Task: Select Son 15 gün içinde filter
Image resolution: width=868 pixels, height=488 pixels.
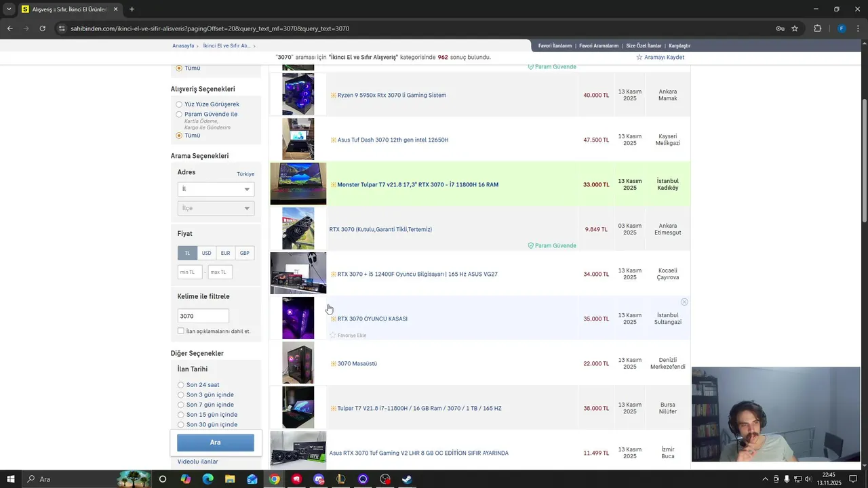Action: pyautogui.click(x=181, y=415)
